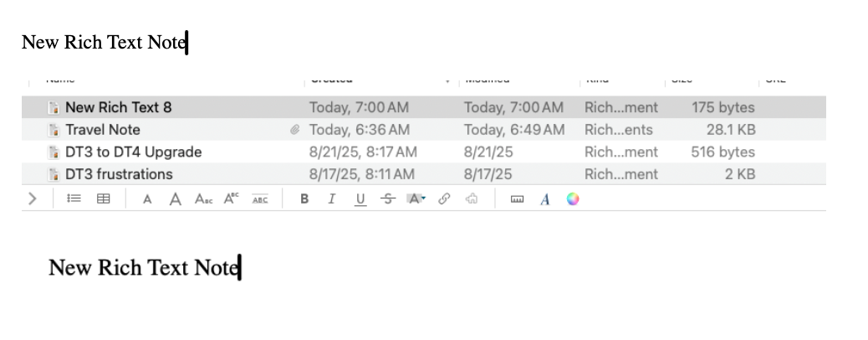The width and height of the screenshot is (868, 340).
Task: Select the New Rich Text 8 document
Action: coord(118,107)
